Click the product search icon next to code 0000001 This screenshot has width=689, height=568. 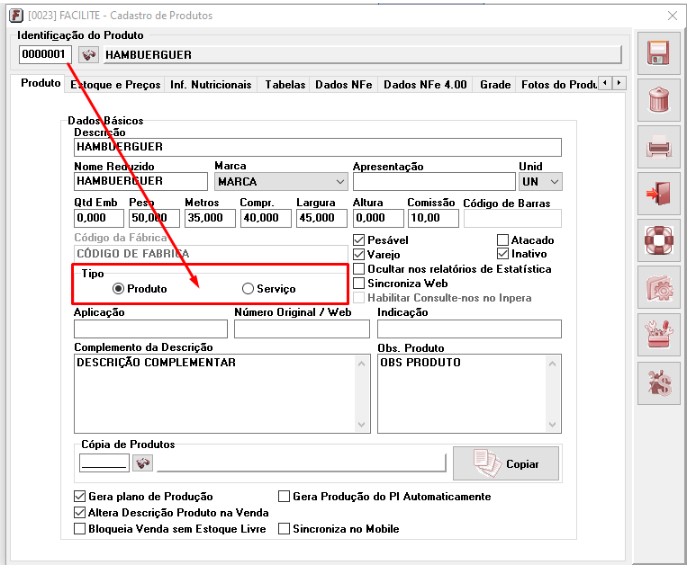coord(88,55)
